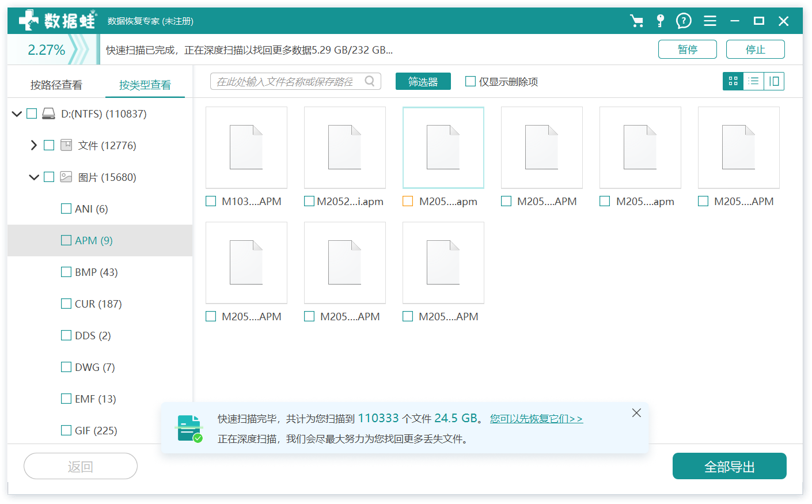
Task: Click the 全部导出 export all button
Action: pyautogui.click(x=730, y=466)
